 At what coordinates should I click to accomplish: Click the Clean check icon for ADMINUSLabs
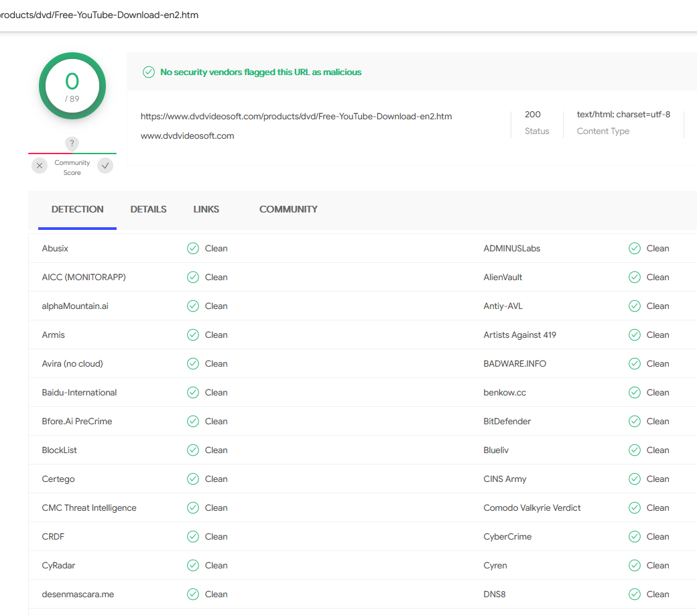635,249
